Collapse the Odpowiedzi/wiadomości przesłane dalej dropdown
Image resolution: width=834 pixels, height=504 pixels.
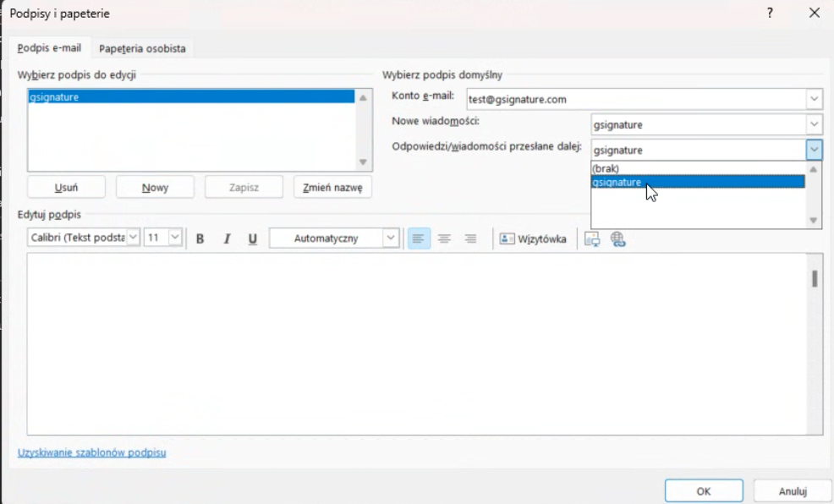(x=814, y=150)
